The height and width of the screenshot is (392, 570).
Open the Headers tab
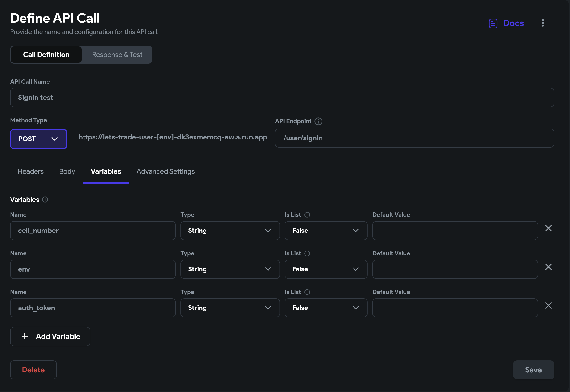pyautogui.click(x=31, y=171)
